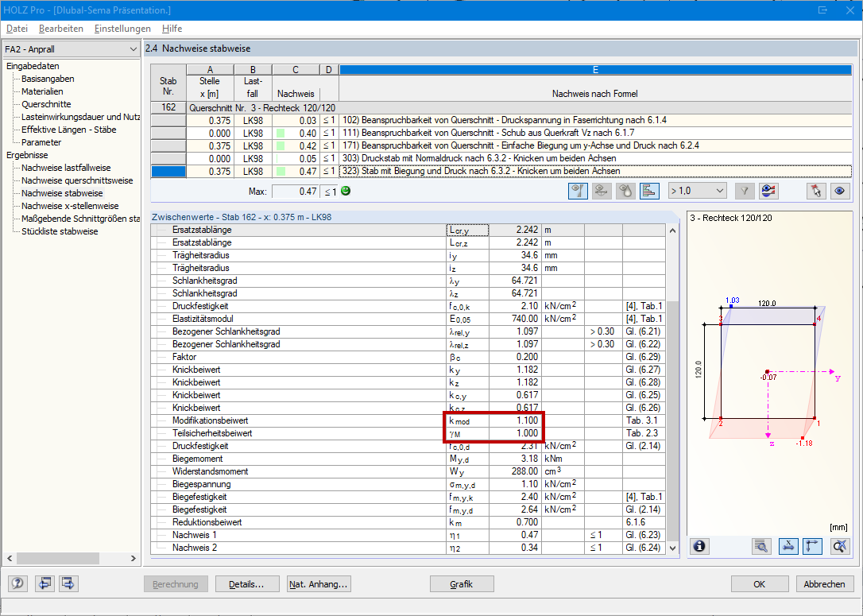Toggle the colored result bars icon
The height and width of the screenshot is (616, 863).
(x=649, y=191)
